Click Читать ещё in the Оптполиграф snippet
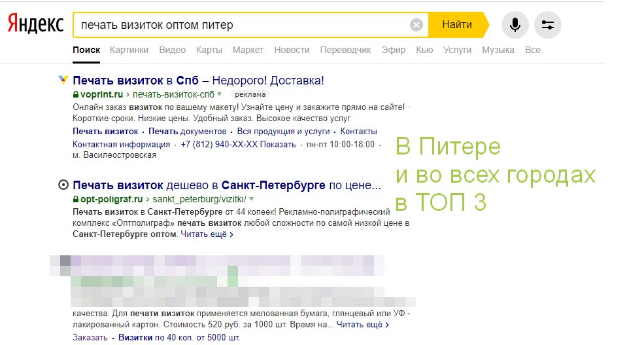Image resolution: width=644 pixels, height=345 pixels. (x=207, y=234)
